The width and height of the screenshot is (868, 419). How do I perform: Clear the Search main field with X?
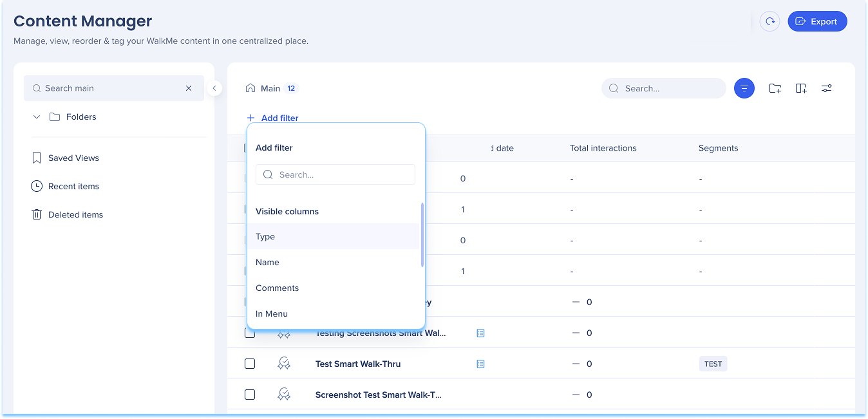189,88
